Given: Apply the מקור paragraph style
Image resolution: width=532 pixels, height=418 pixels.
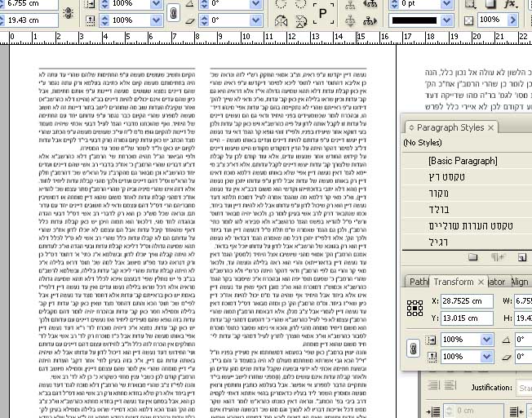Looking at the screenshot, I should [x=467, y=193].
